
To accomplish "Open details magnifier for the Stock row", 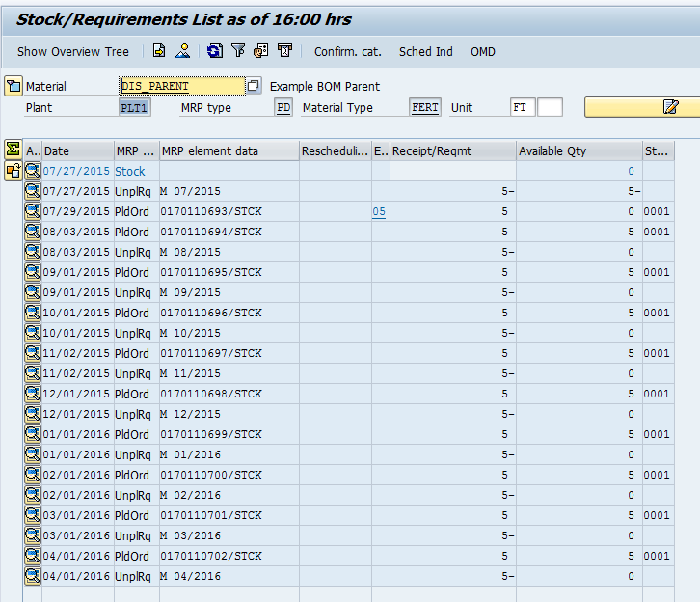I will click(33, 171).
